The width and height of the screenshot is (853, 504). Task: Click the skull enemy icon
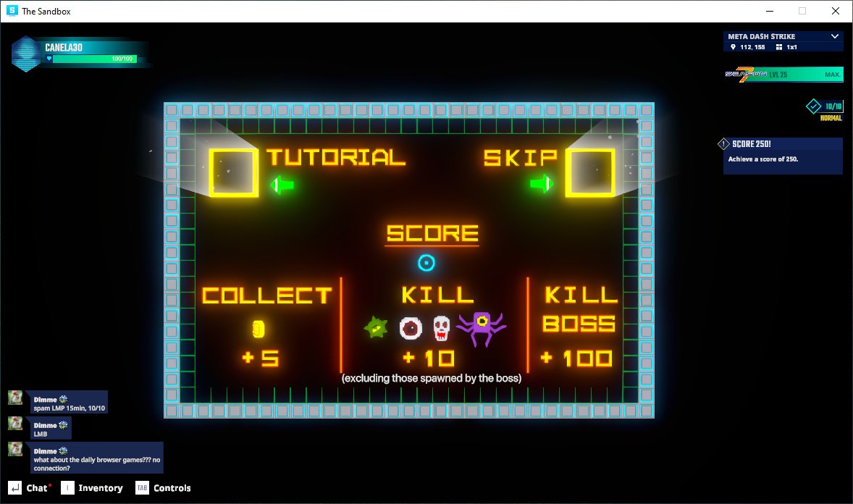click(441, 328)
